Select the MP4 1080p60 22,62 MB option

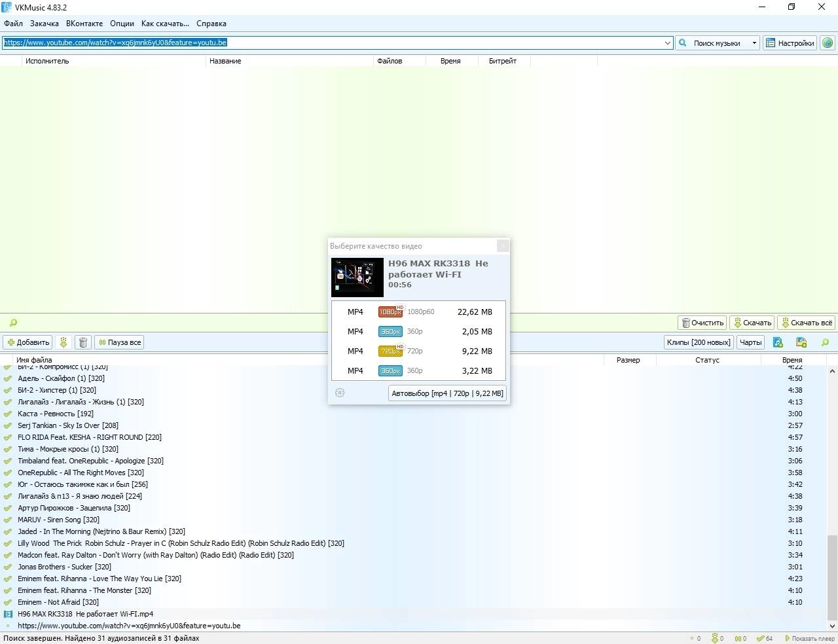pyautogui.click(x=418, y=312)
